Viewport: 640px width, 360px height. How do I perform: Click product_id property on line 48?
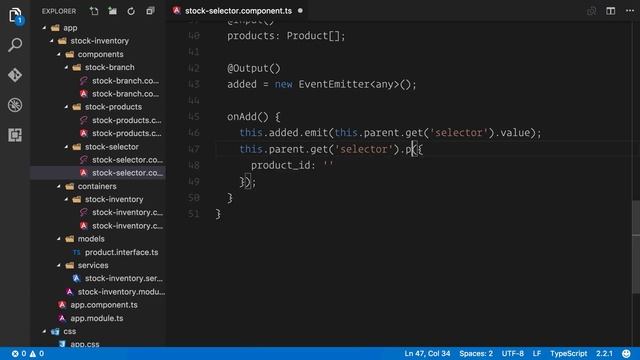click(280, 165)
